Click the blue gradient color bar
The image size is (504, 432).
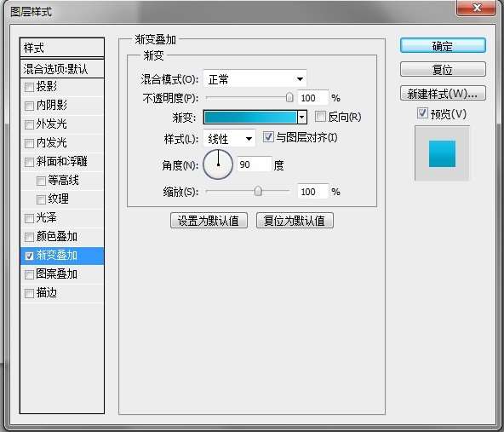click(250, 118)
